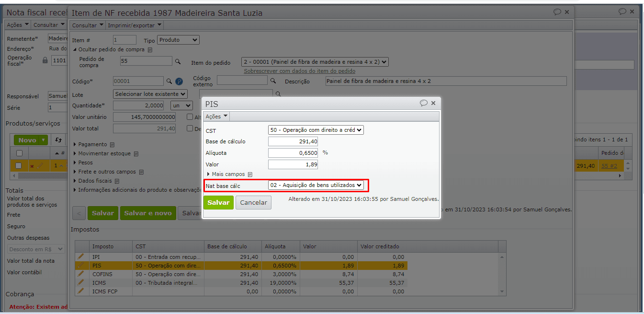Screen dimensions: 644x314
Task: Open blue help icon next to Código
Action: 179,81
